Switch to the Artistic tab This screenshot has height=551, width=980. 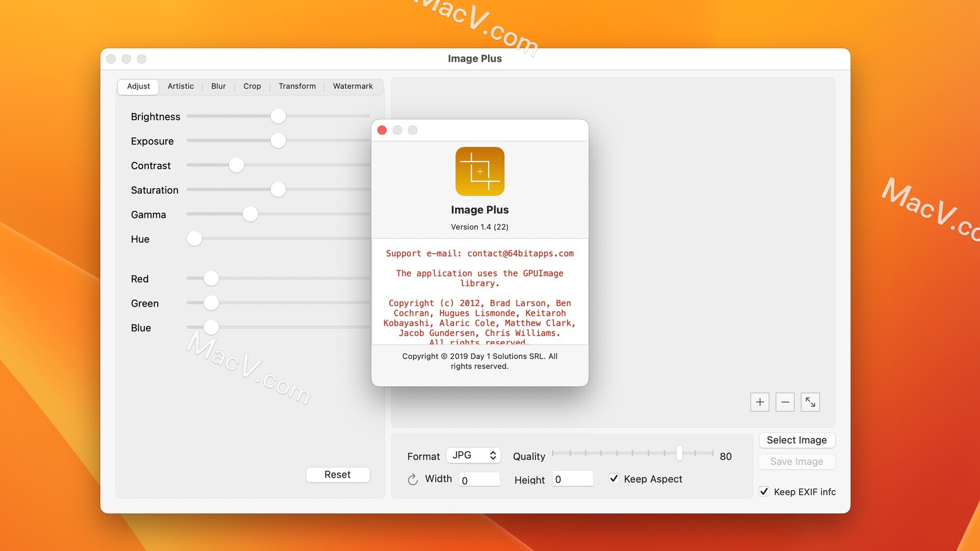[x=181, y=86]
